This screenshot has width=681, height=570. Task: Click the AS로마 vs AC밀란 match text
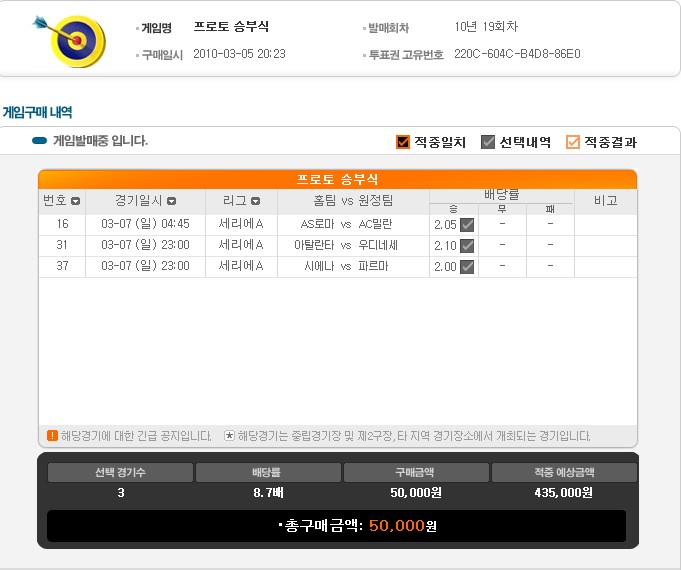[x=346, y=224]
